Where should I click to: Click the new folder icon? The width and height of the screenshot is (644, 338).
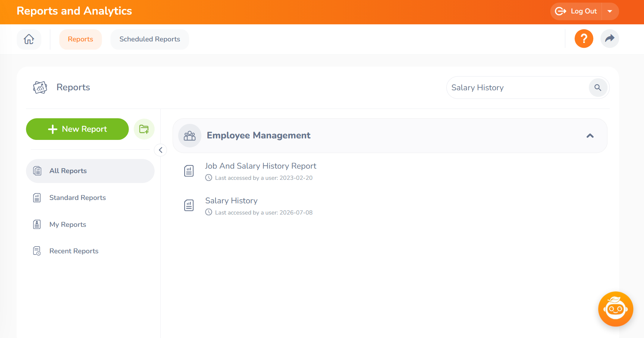point(144,129)
